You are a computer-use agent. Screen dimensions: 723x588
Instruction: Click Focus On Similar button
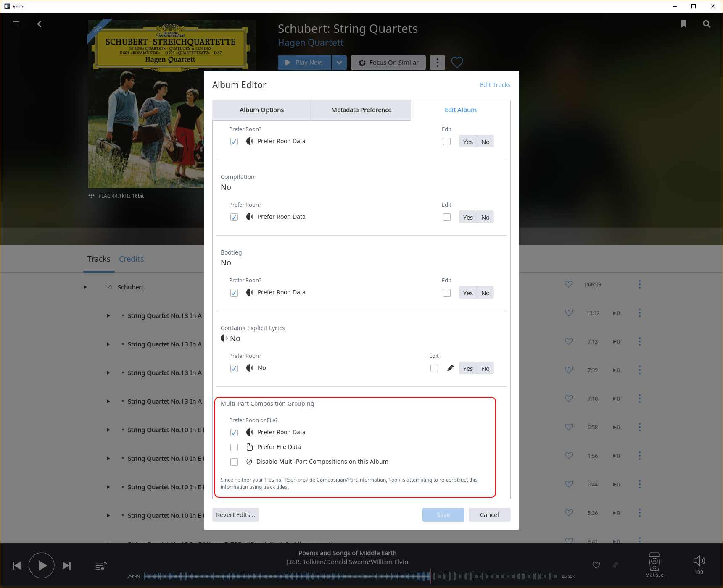coord(388,63)
